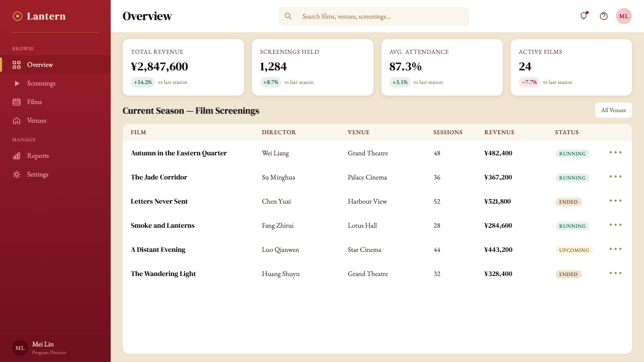Click the search magnifier icon
644x362 pixels.
[x=288, y=16]
